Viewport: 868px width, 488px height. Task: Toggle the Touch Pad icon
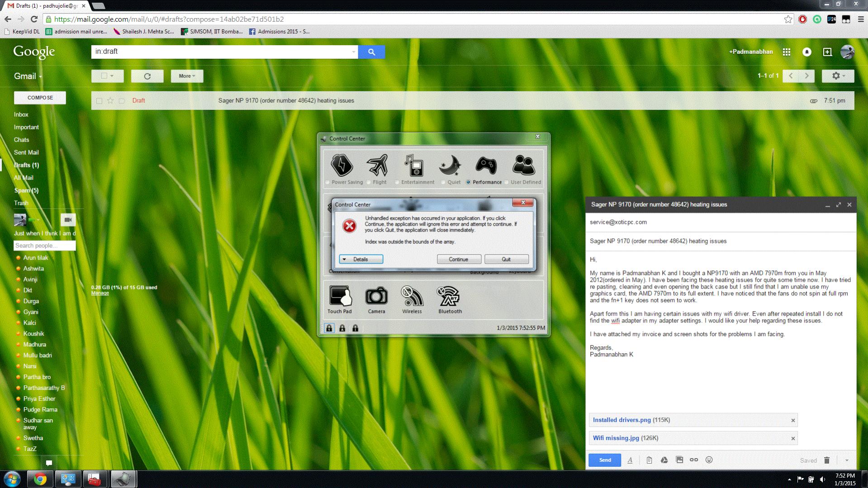tap(340, 296)
